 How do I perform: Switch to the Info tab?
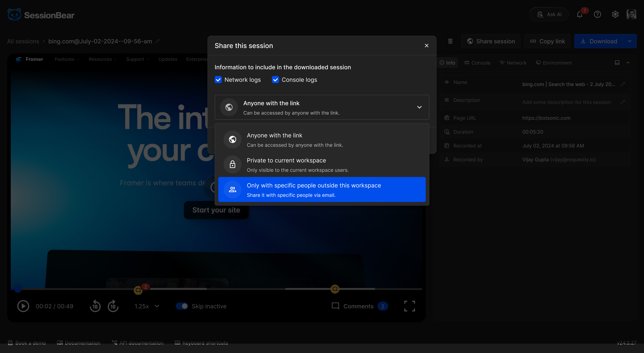[x=447, y=63]
